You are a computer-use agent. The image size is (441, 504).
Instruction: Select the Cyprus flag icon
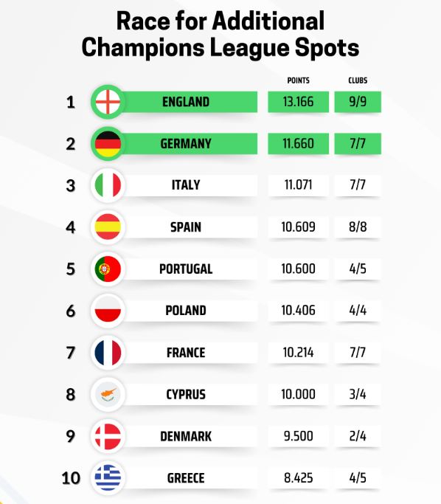[x=108, y=394]
